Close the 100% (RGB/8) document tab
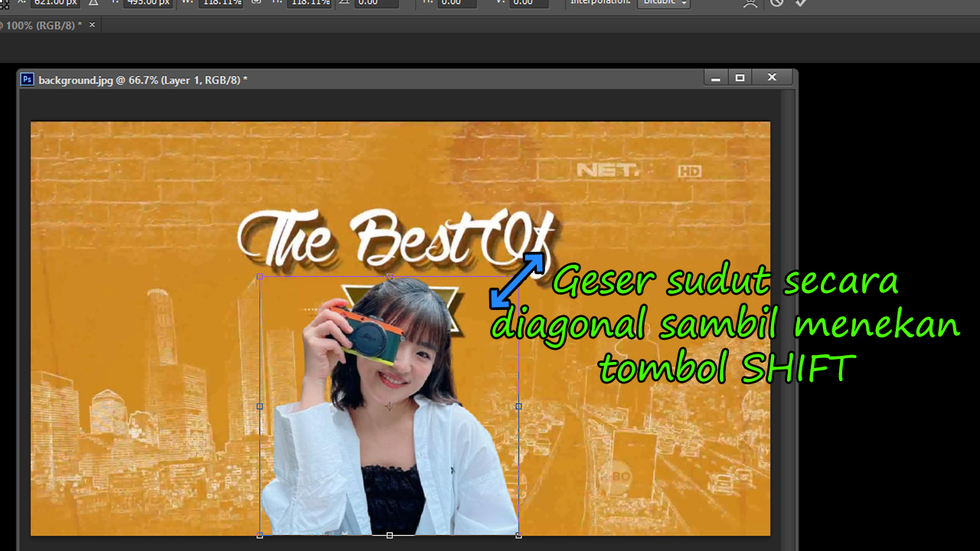This screenshot has width=980, height=551. point(92,25)
